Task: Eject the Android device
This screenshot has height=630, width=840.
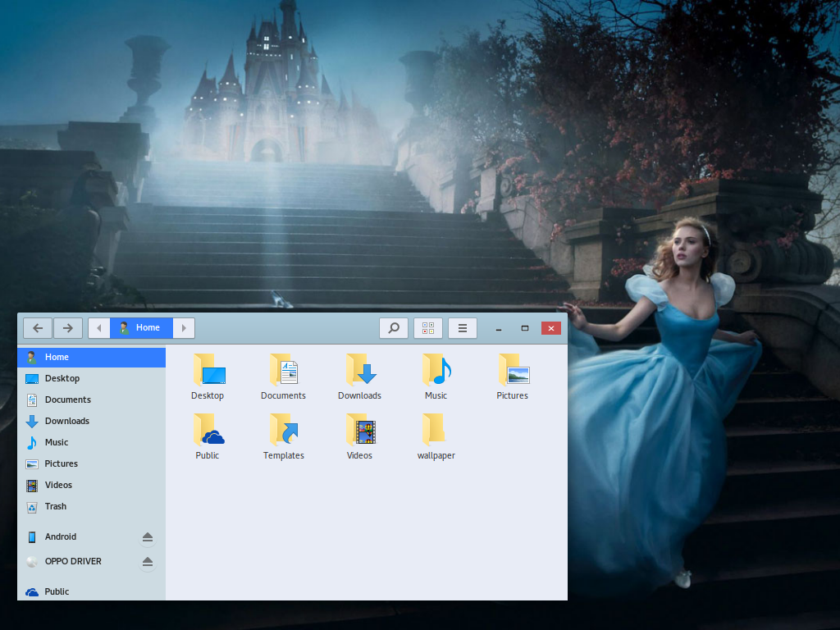Action: (x=148, y=536)
